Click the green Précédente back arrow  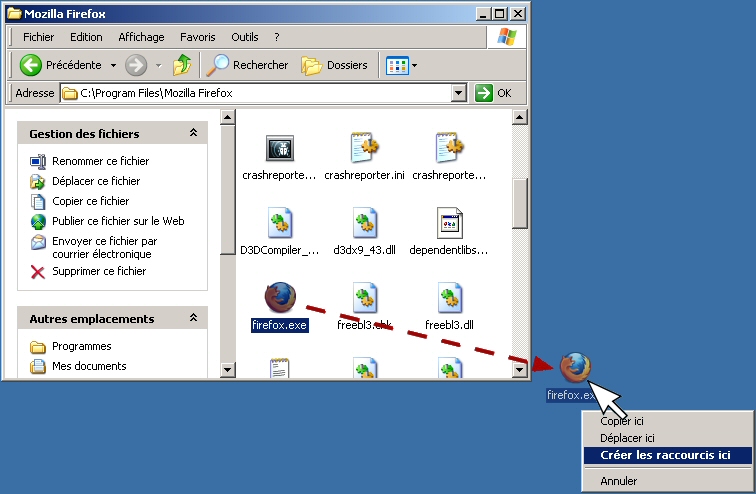tap(30, 65)
